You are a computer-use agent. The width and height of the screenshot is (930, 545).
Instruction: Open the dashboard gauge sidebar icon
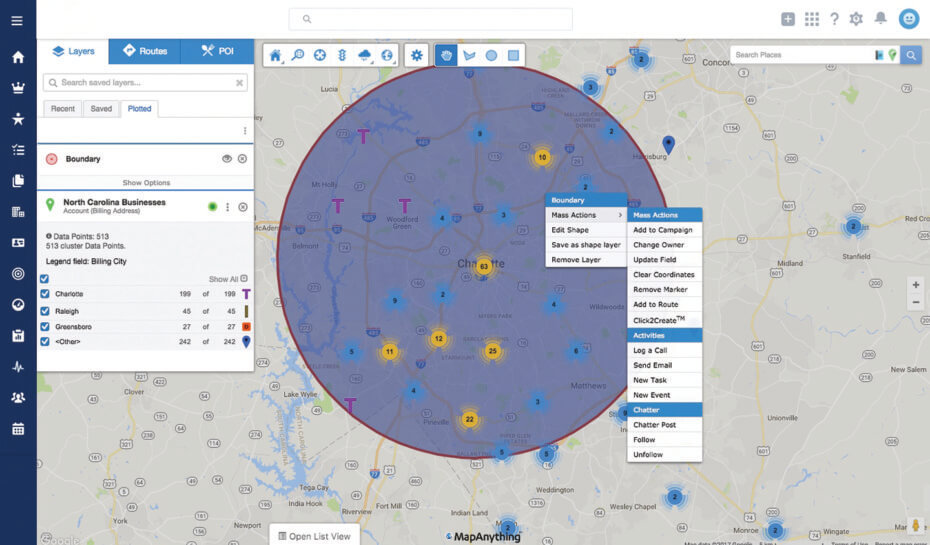click(x=18, y=305)
